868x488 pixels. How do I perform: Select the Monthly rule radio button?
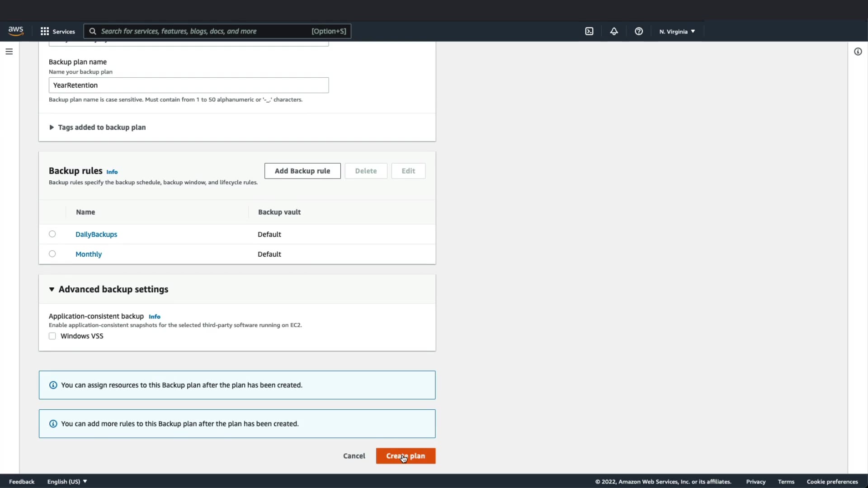coord(52,254)
